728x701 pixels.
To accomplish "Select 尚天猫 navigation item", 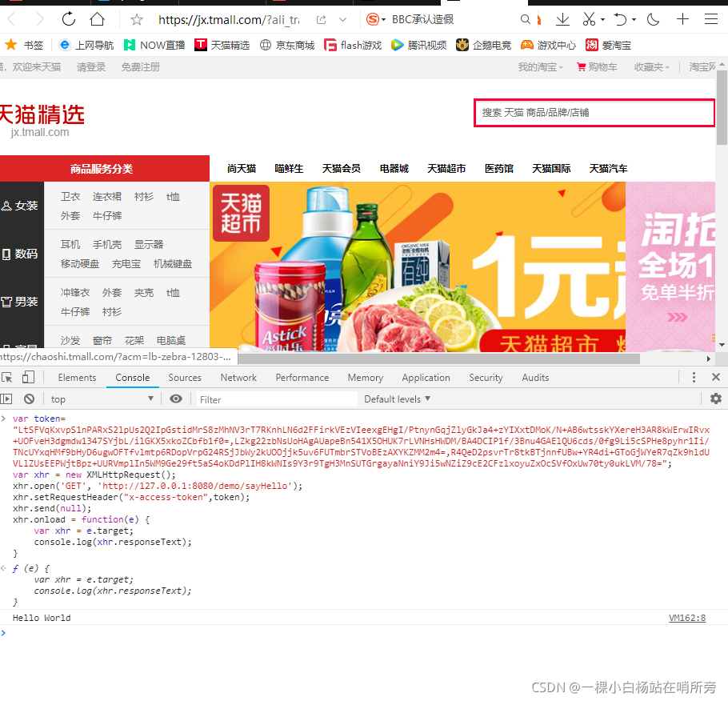I will pyautogui.click(x=242, y=169).
